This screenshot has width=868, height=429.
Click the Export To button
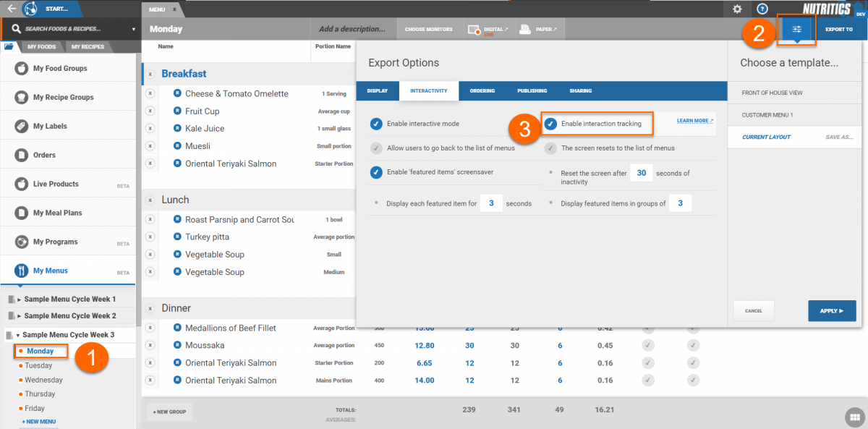click(x=839, y=30)
